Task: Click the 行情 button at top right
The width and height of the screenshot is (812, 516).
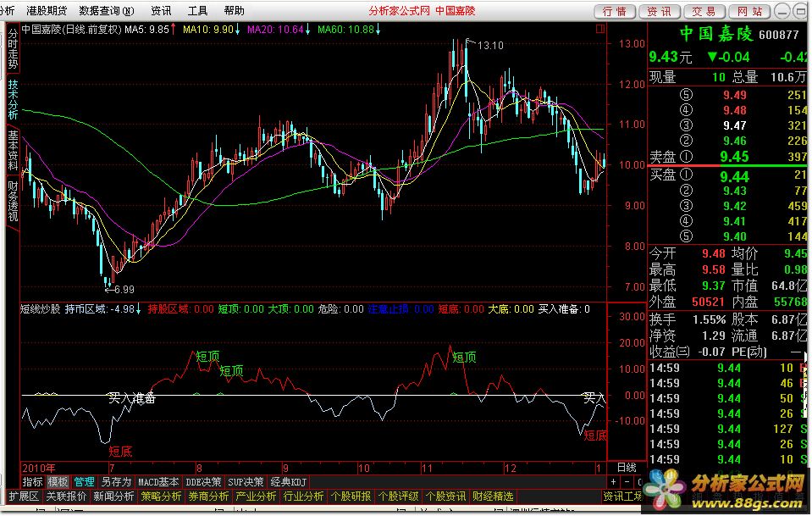Action: 615,11
